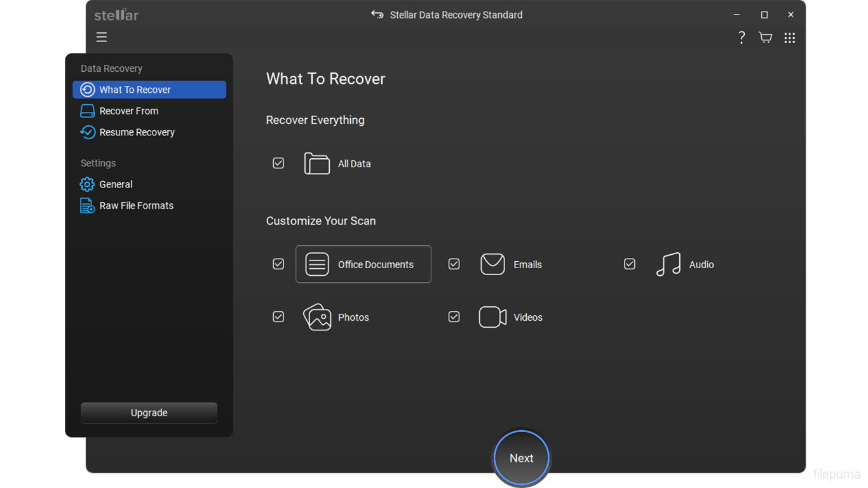Click the Office Documents icon tile
The width and height of the screenshot is (868, 488).
pos(317,264)
